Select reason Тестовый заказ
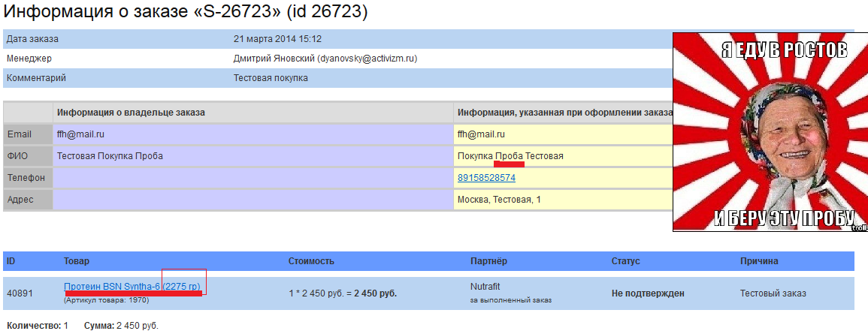Viewport: 868px width, 334px height. pos(773,293)
